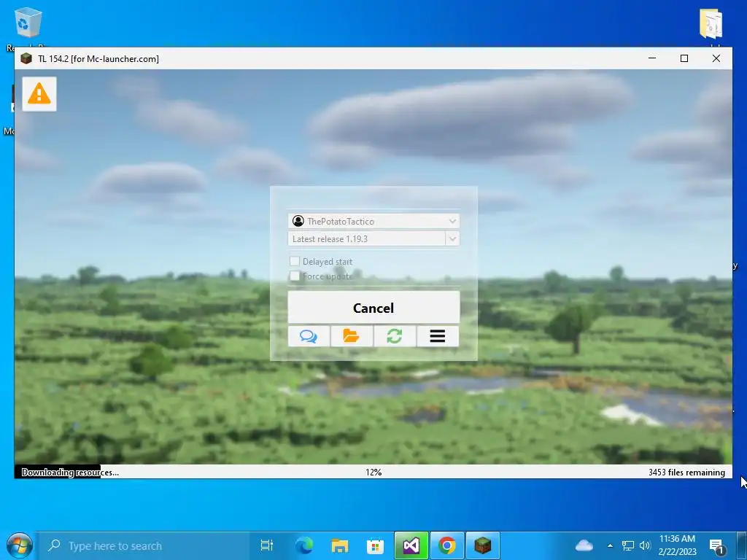Click the green refresh arrows icon
Screen dimensions: 747x560
pyautogui.click(x=395, y=336)
